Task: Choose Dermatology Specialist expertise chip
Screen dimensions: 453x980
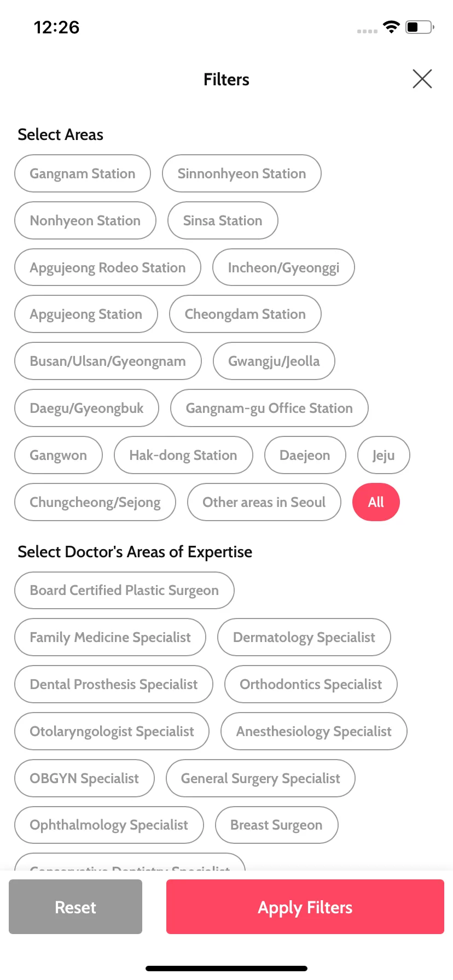Action: pyautogui.click(x=304, y=637)
